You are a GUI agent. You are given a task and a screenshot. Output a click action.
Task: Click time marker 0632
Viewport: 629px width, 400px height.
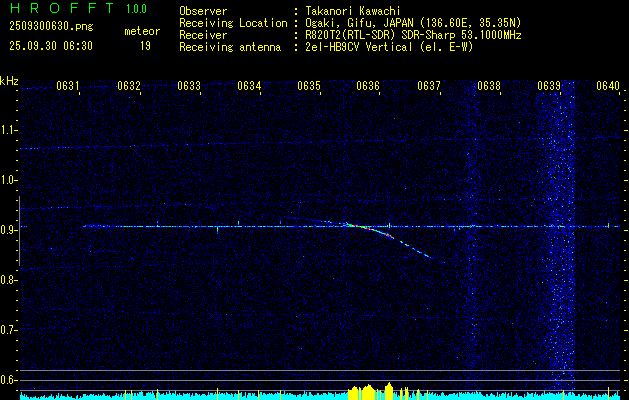click(129, 86)
